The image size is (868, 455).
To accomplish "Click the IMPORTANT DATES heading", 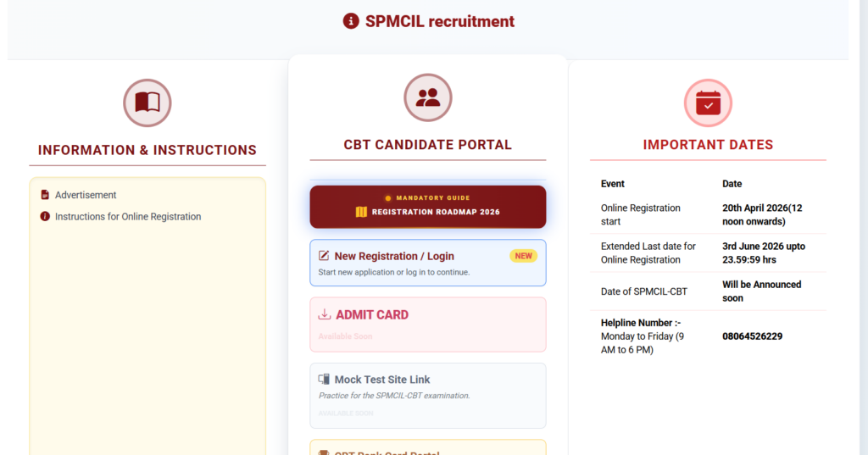I will pyautogui.click(x=708, y=145).
